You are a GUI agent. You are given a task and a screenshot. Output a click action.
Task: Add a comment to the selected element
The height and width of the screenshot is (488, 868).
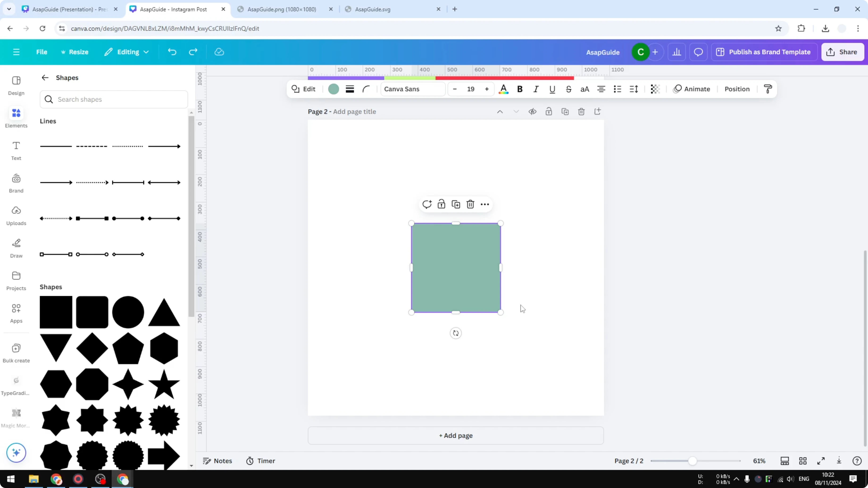427,204
